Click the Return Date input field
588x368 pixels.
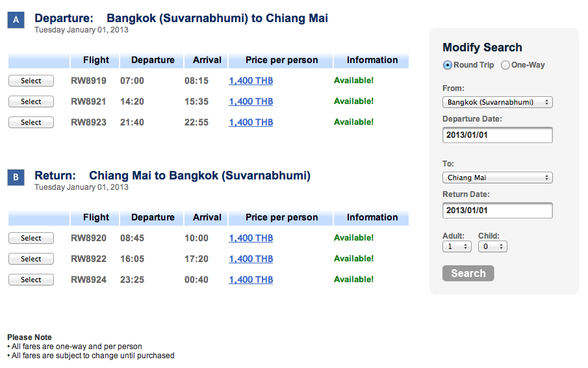[x=498, y=211]
